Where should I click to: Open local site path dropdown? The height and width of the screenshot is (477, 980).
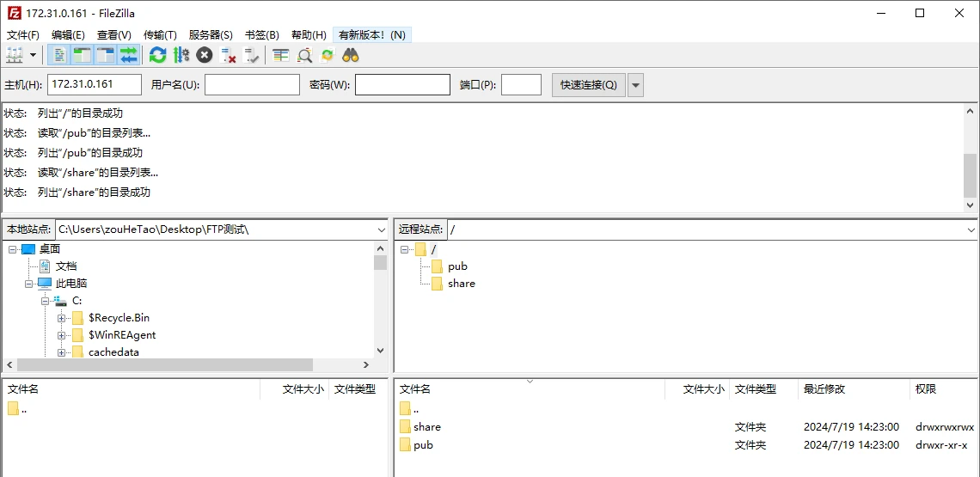coord(382,229)
